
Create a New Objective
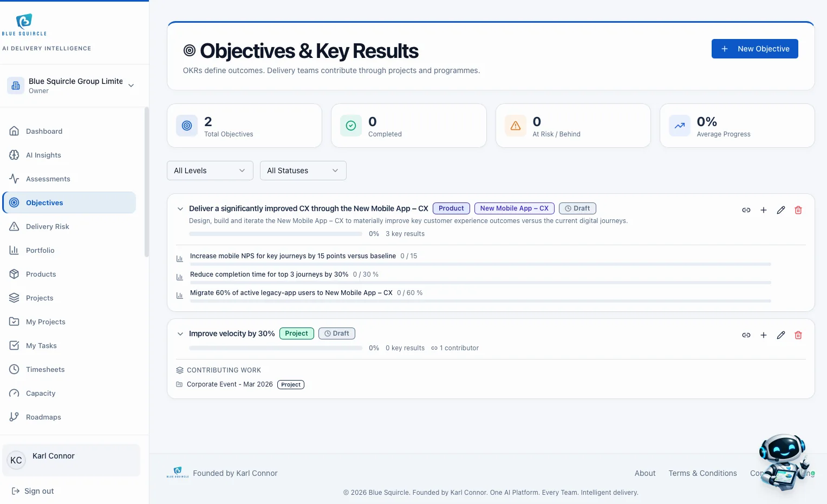(x=755, y=49)
